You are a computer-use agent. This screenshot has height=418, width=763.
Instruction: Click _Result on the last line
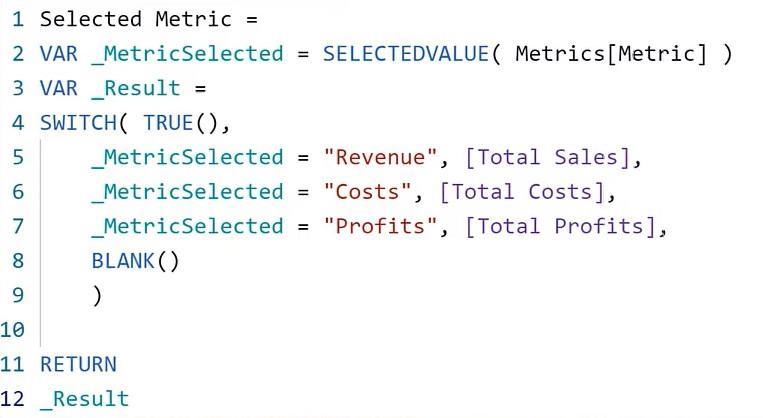tap(85, 399)
